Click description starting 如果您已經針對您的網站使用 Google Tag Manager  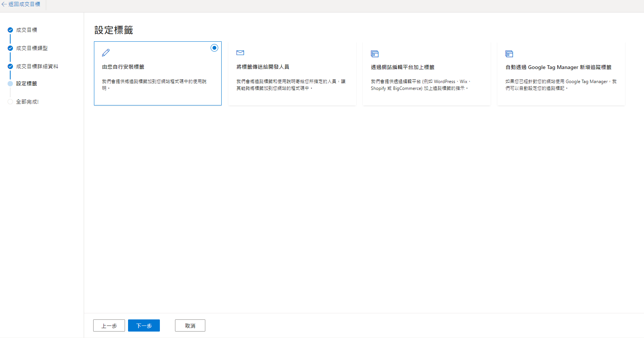[561, 85]
